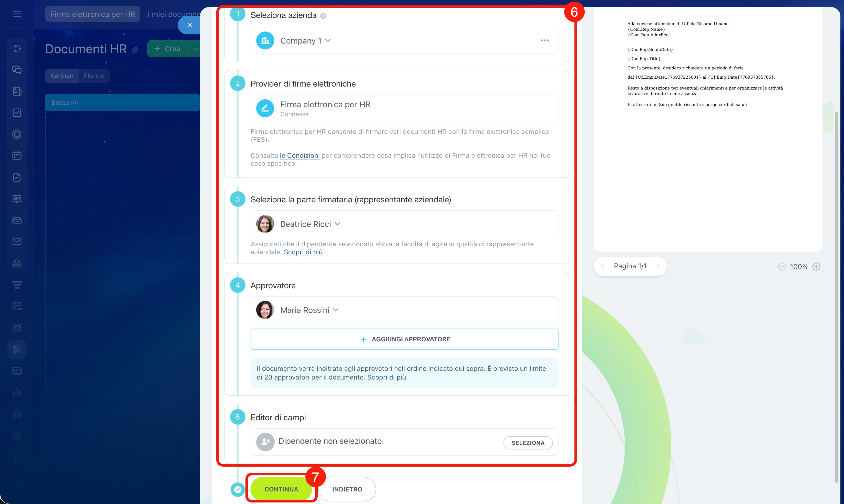844x504 pixels.
Task: Click the help icon beside Seleziona azienda
Action: [323, 16]
